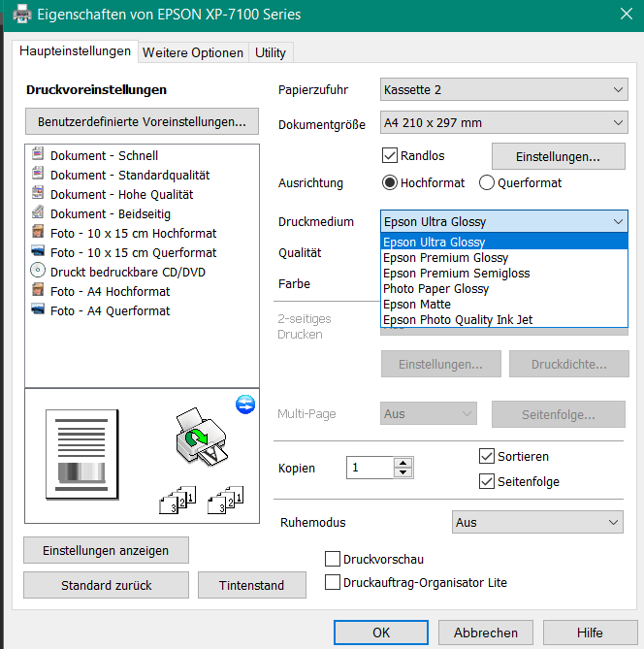Confirm with the OK button
The width and height of the screenshot is (644, 649).
381,633
